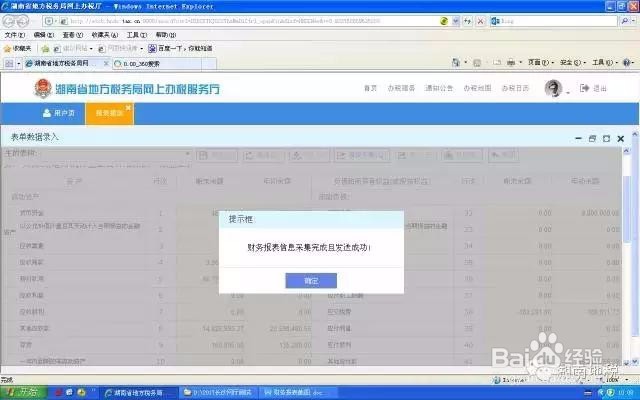This screenshot has height=400, width=640.
Task: Click the empty new tab button
Action: (209, 64)
